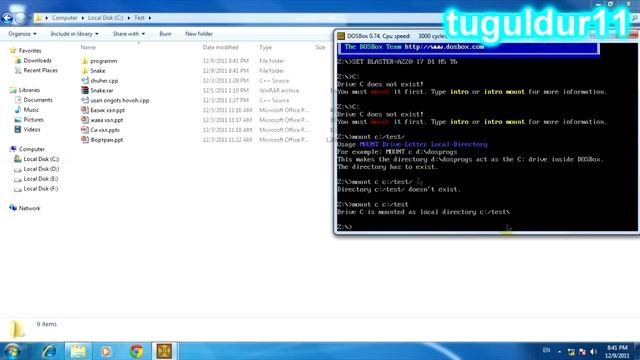Image resolution: width=640 pixels, height=360 pixels.
Task: Sort files by the Type column
Action: coord(265,47)
